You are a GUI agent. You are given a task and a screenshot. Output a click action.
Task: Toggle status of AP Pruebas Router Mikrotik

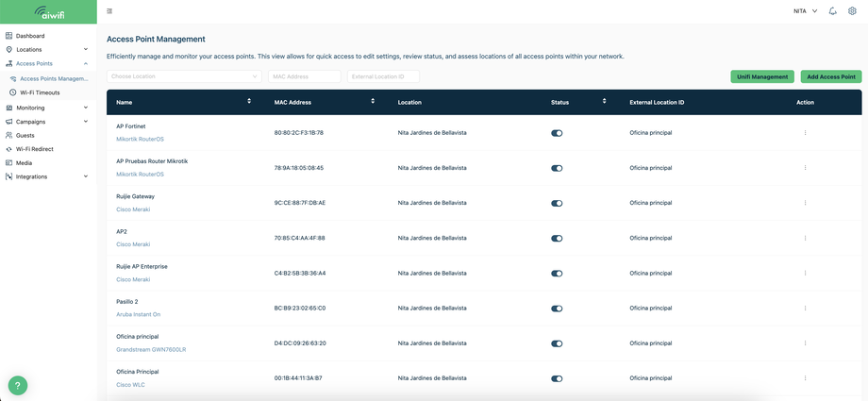coord(557,168)
